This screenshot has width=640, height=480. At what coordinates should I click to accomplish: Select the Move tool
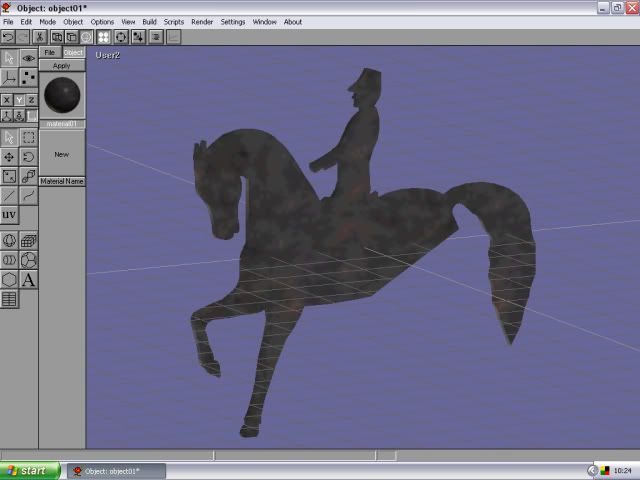9,157
